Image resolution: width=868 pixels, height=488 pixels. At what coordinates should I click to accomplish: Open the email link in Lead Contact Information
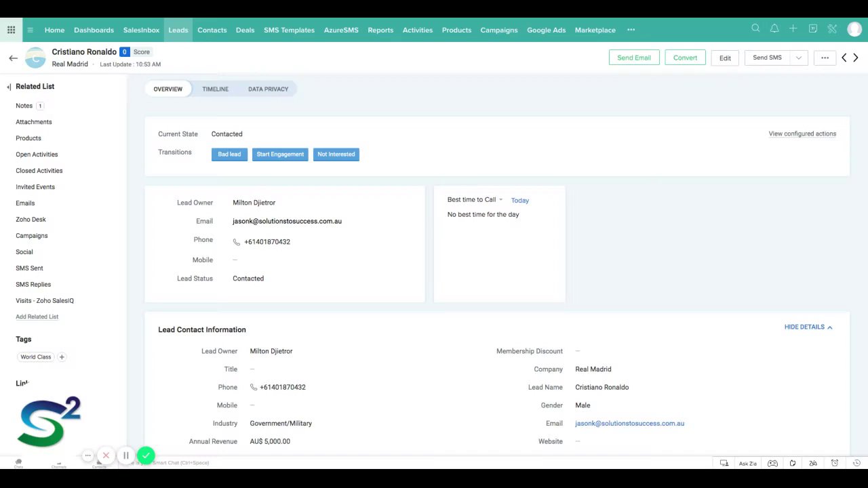(x=629, y=424)
